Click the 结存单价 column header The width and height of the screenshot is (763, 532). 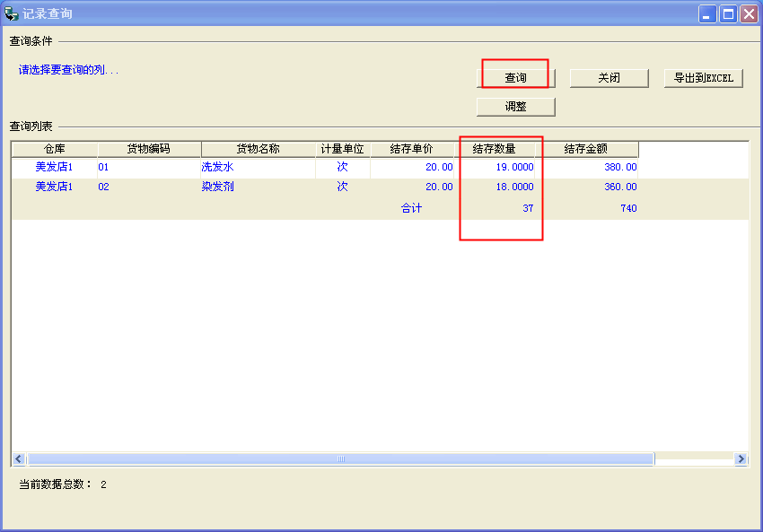(x=412, y=149)
